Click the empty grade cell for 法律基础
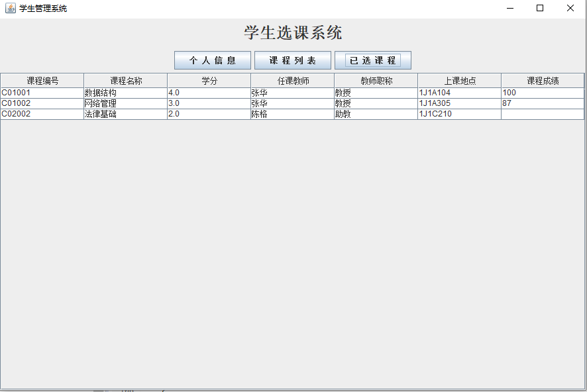The width and height of the screenshot is (587, 392). [543, 114]
